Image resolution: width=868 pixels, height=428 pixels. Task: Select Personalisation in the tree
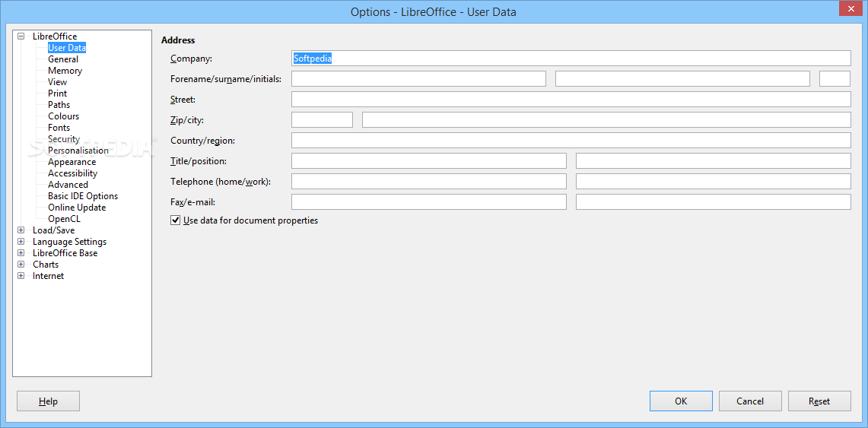coord(78,151)
